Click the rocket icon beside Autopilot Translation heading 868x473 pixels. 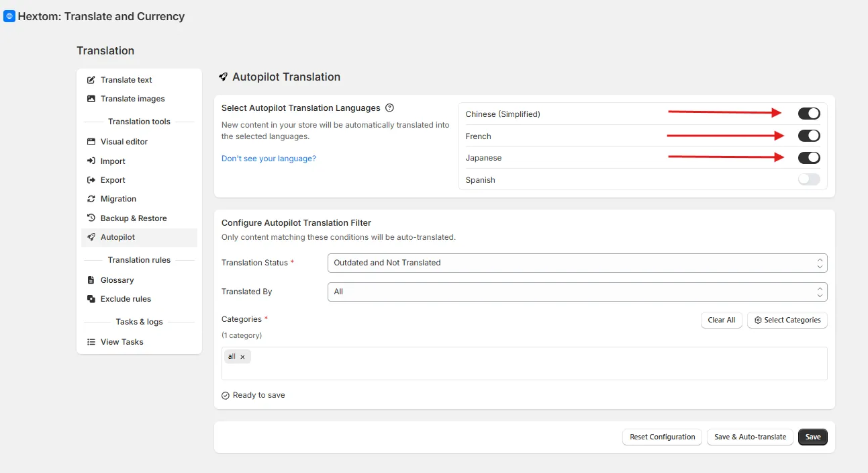coord(224,77)
